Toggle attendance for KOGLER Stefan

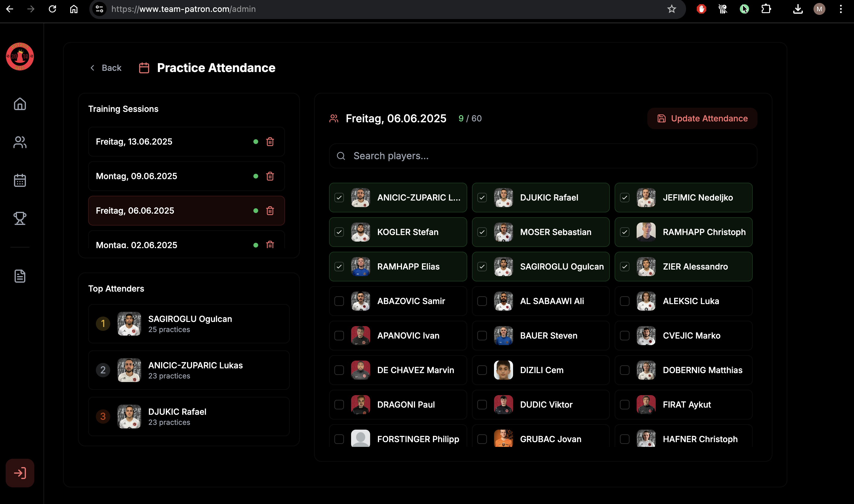point(339,232)
